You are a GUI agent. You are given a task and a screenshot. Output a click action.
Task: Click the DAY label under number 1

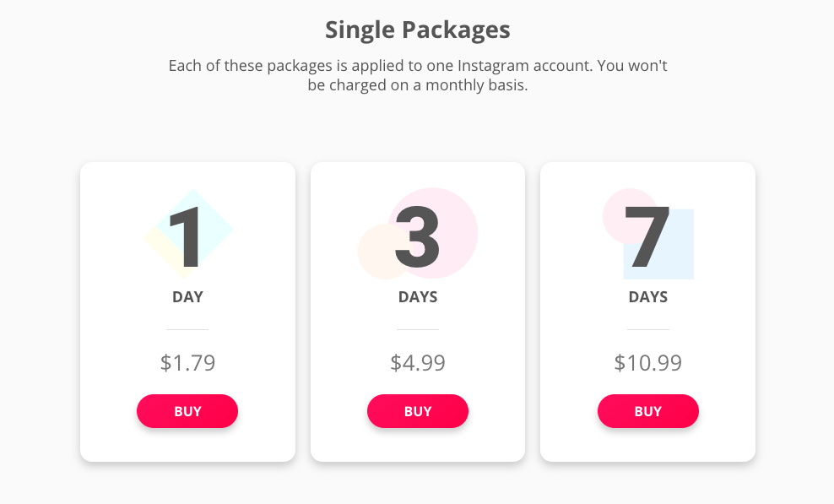(x=187, y=297)
